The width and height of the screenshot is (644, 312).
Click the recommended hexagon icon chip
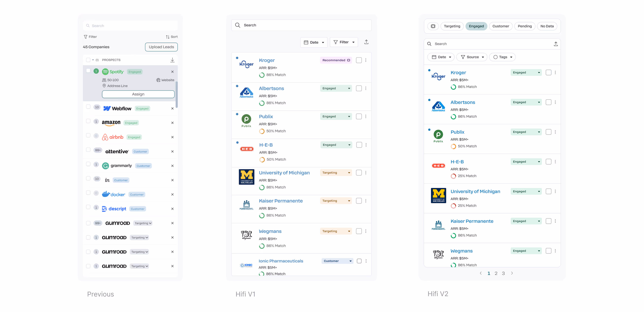click(x=433, y=26)
